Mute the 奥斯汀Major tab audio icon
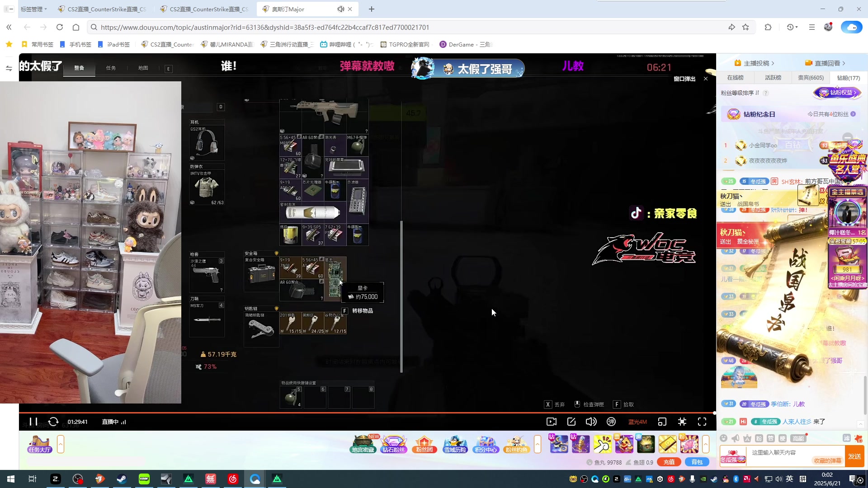The width and height of the screenshot is (868, 488). coord(340,9)
